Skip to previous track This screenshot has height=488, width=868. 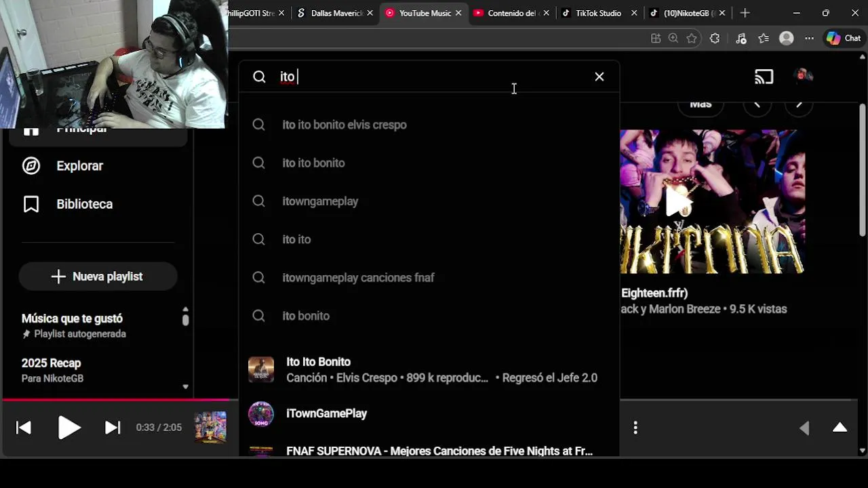pos(24,428)
